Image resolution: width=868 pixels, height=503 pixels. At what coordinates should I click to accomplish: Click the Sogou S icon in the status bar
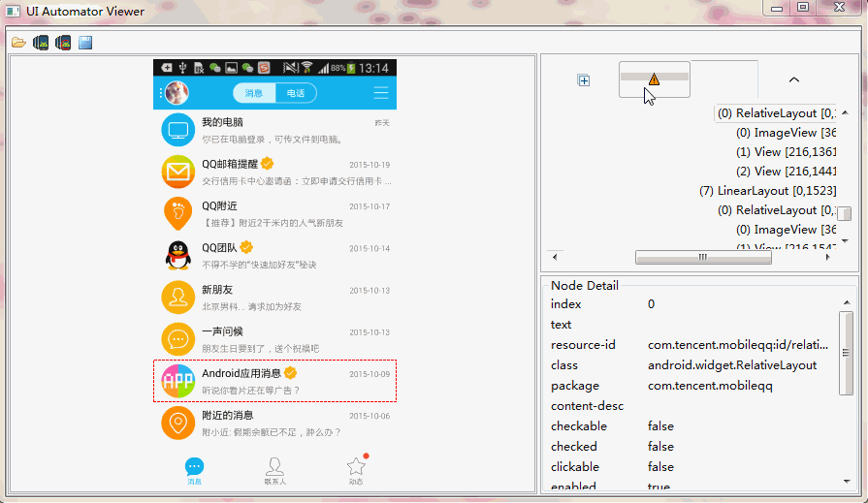[x=264, y=68]
